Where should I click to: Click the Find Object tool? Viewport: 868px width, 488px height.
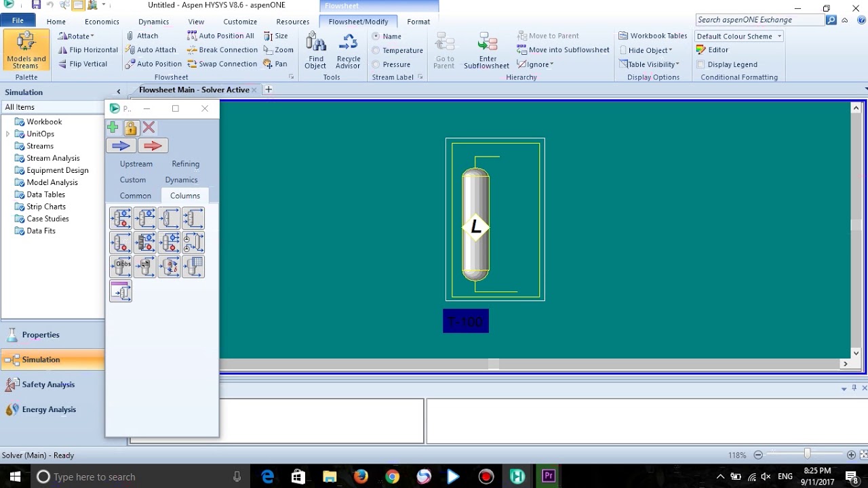[315, 52]
